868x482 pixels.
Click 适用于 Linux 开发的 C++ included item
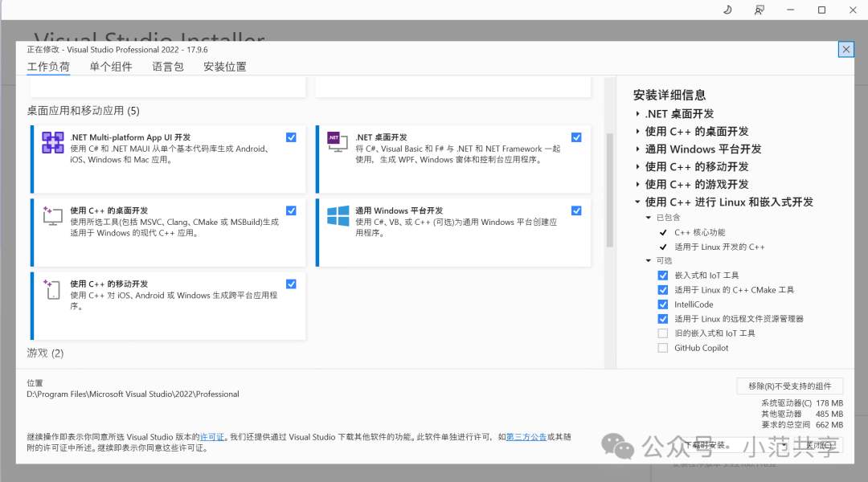(719, 247)
